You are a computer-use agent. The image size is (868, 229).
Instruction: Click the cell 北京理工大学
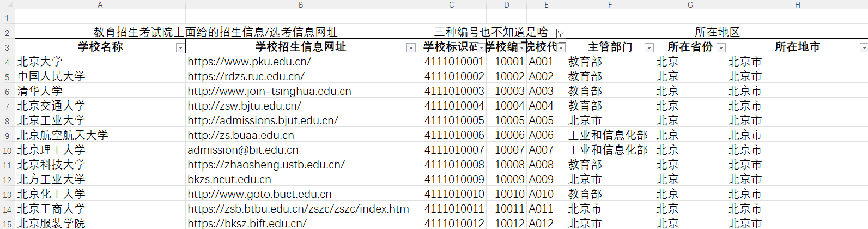[100, 150]
